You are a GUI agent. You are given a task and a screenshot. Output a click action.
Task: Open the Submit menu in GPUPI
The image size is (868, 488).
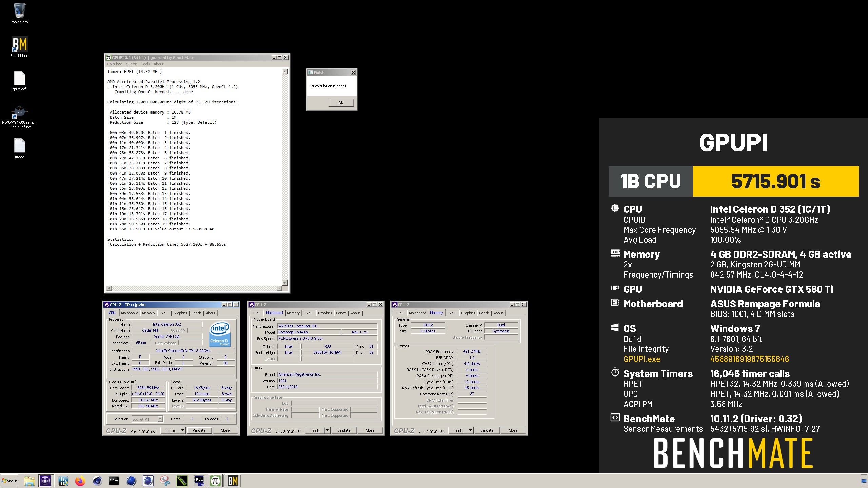132,64
